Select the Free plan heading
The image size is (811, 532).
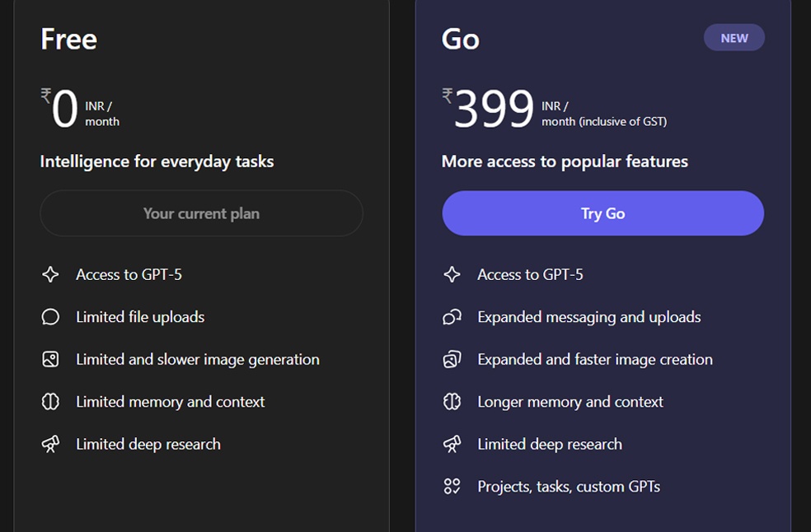click(68, 38)
